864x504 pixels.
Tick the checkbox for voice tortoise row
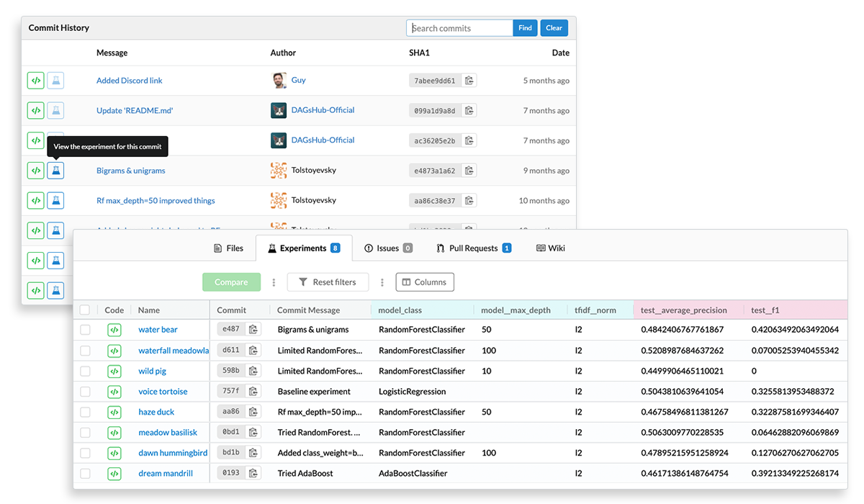pos(85,392)
